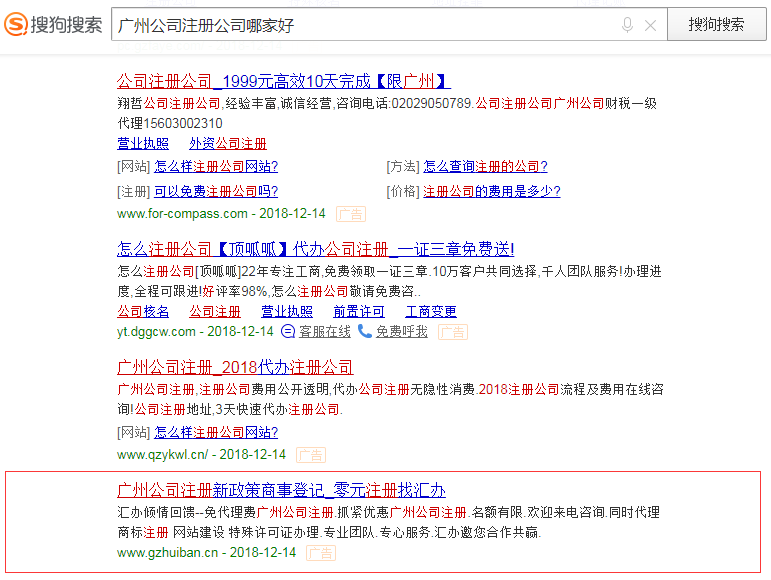Open 怎么样注册公司网站? under qzykwl result
771x580 pixels.
point(216,433)
